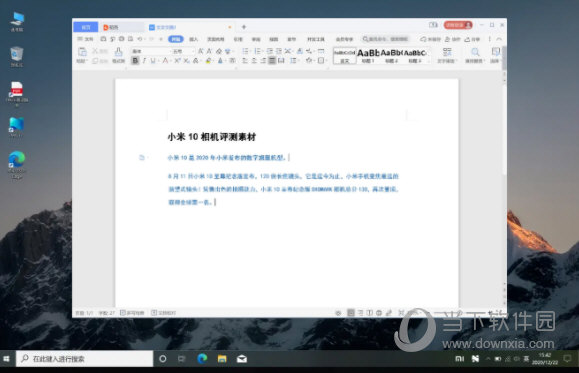Select Align right paragraph icon

(x=263, y=61)
